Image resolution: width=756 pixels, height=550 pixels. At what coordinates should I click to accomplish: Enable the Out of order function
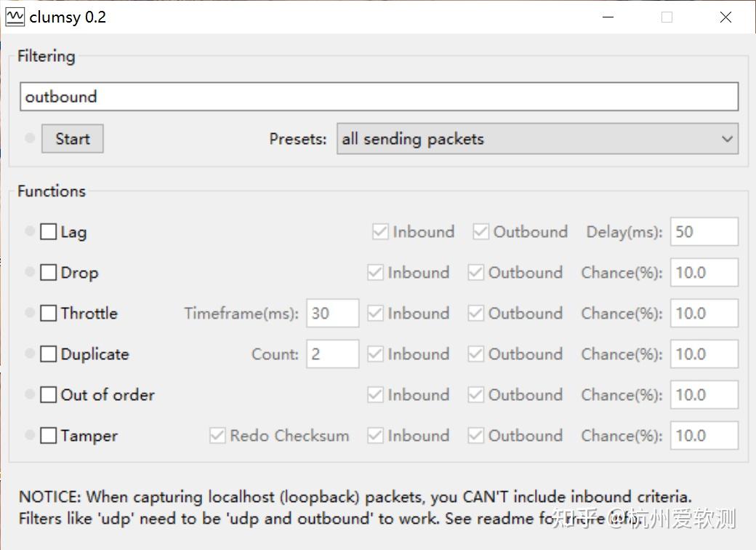click(48, 394)
